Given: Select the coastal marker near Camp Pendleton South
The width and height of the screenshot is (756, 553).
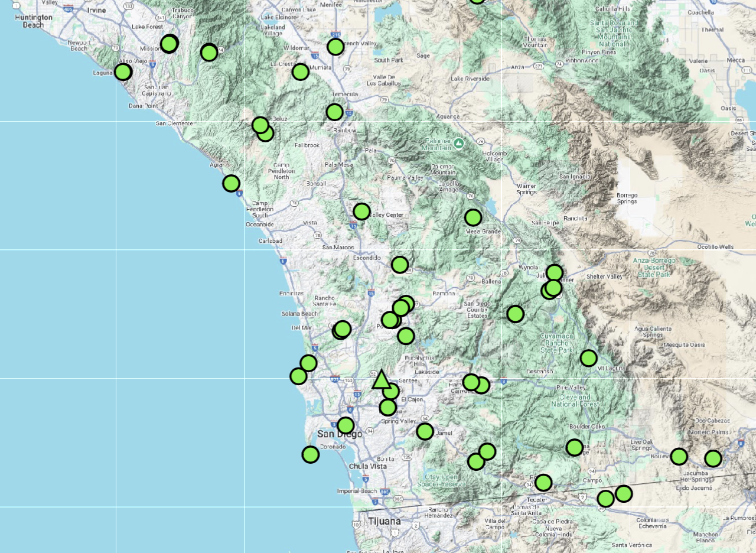Looking at the screenshot, I should click(x=231, y=183).
